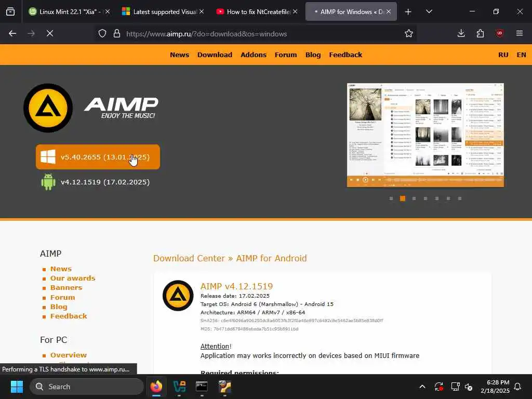Select the last slideshow dot
The image size is (532, 399).
coord(460,198)
